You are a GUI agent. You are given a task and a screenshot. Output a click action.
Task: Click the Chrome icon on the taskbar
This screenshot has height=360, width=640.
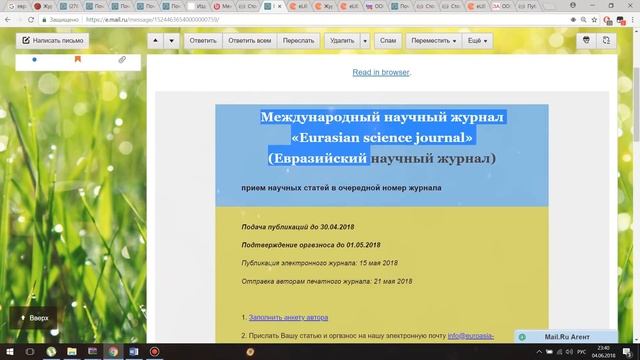(x=113, y=351)
